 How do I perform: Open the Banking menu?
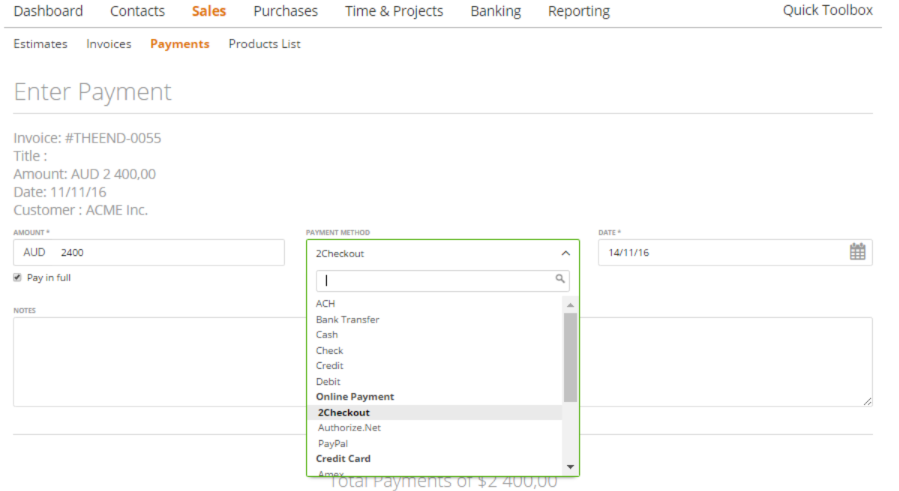(x=495, y=11)
